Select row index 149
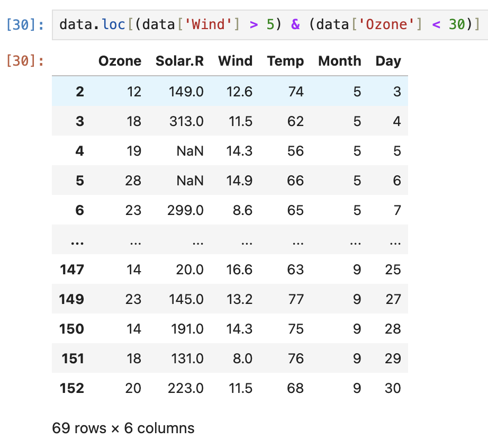This screenshot has height=448, width=488. pyautogui.click(x=71, y=299)
